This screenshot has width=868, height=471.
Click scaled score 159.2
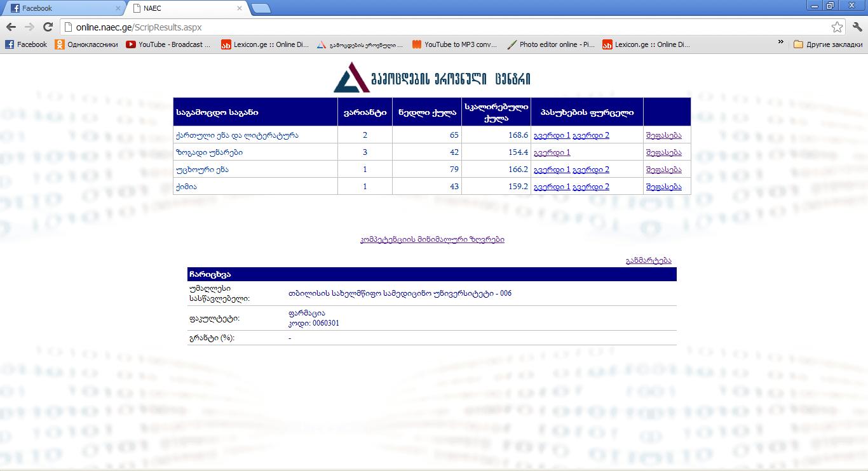click(519, 187)
